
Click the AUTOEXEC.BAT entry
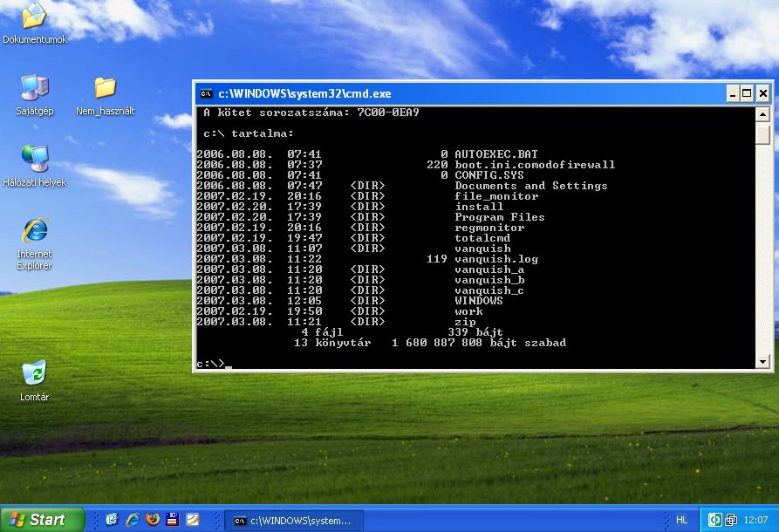point(495,154)
